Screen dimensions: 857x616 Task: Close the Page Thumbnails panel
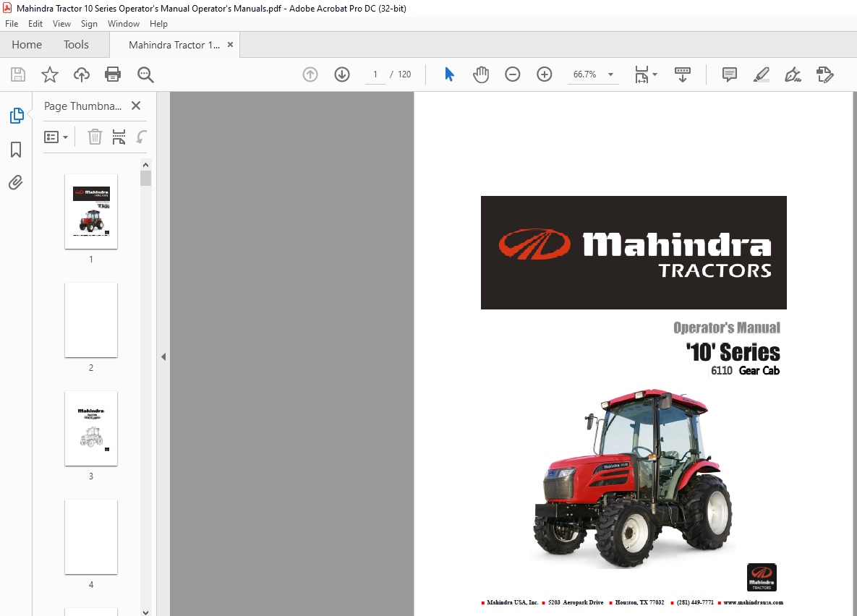tap(136, 106)
